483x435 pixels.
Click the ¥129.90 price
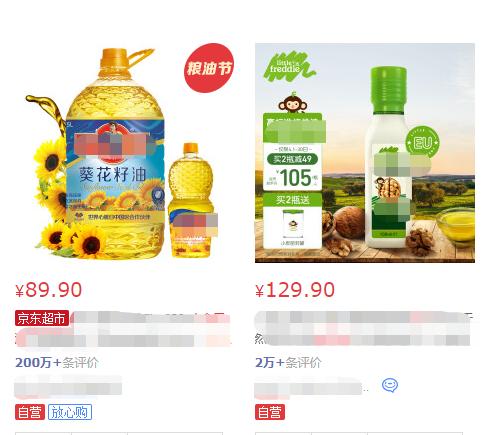tap(295, 290)
